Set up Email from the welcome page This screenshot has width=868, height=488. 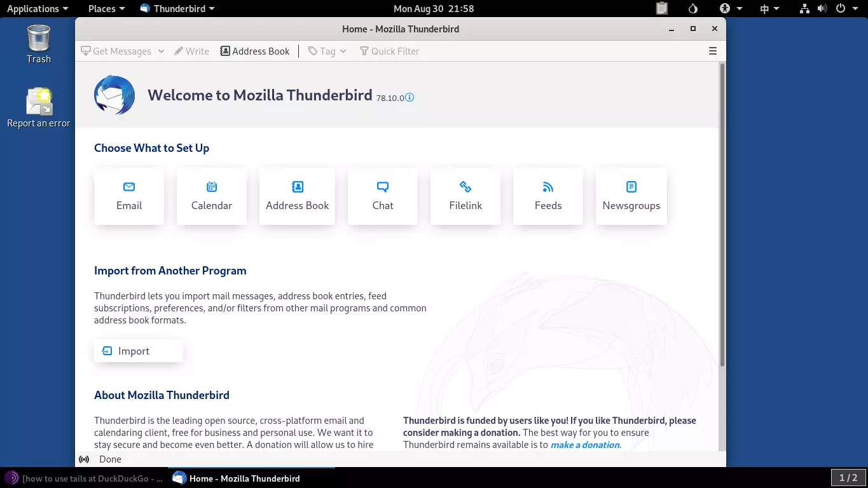(x=129, y=196)
